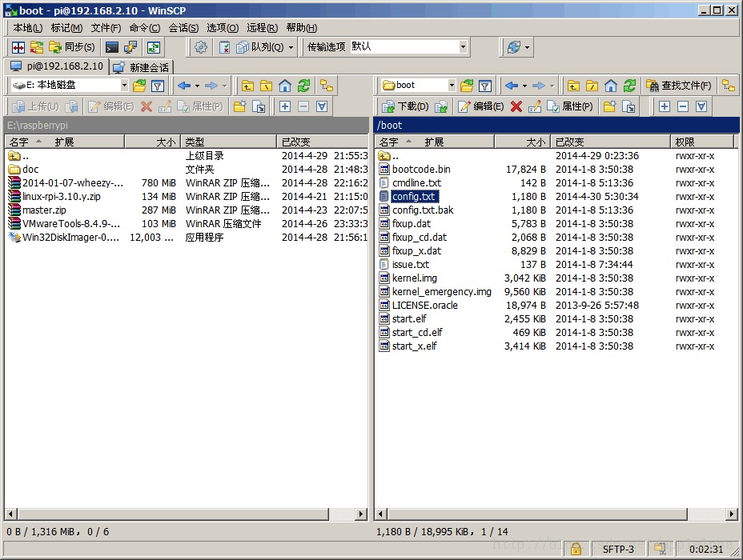Open Preferences gear icon
This screenshot has height=560, width=743.
coord(201,47)
